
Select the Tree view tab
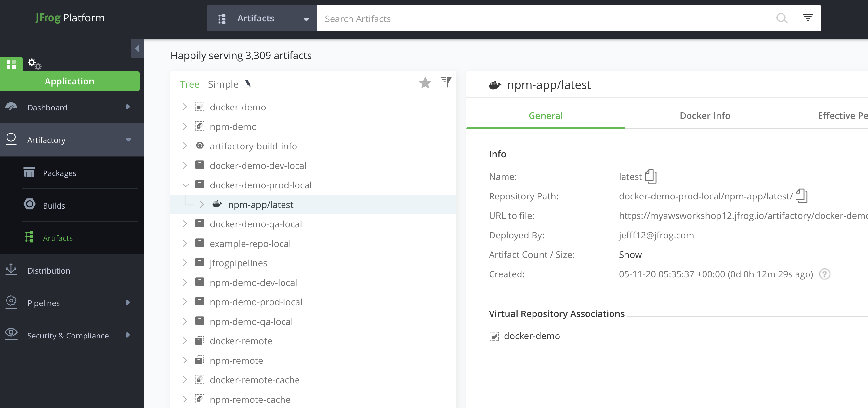coord(190,84)
